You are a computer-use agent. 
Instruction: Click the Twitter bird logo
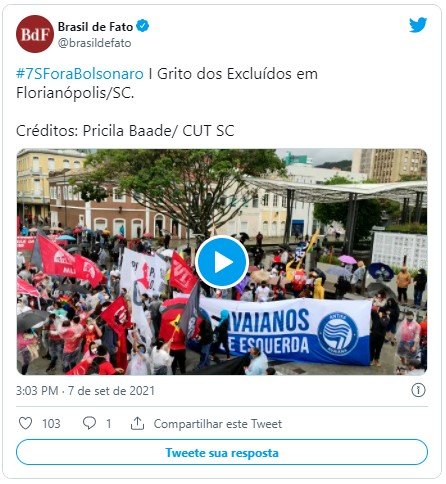418,25
